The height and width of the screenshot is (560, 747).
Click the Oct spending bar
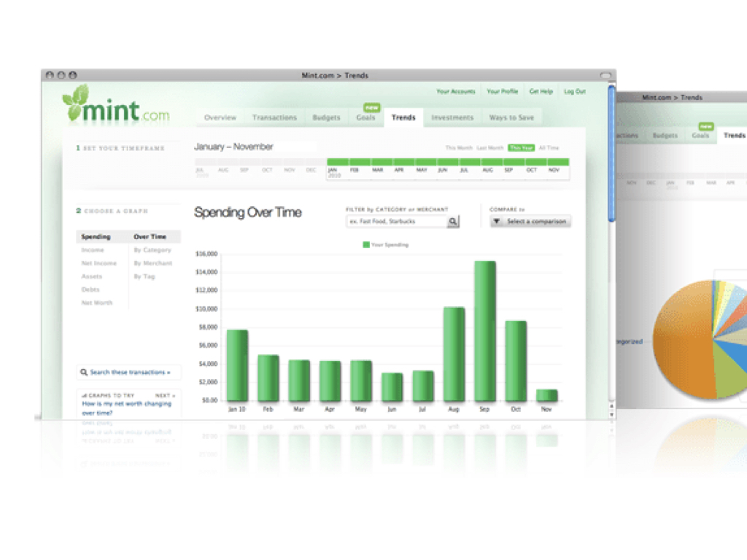pyautogui.click(x=516, y=361)
